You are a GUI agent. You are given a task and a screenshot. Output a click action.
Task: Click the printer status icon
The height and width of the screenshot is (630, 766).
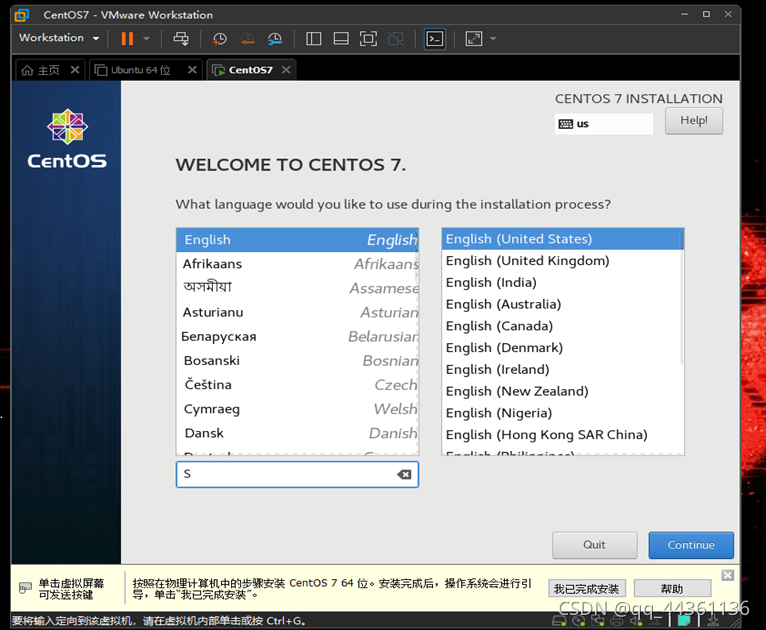tap(617, 621)
